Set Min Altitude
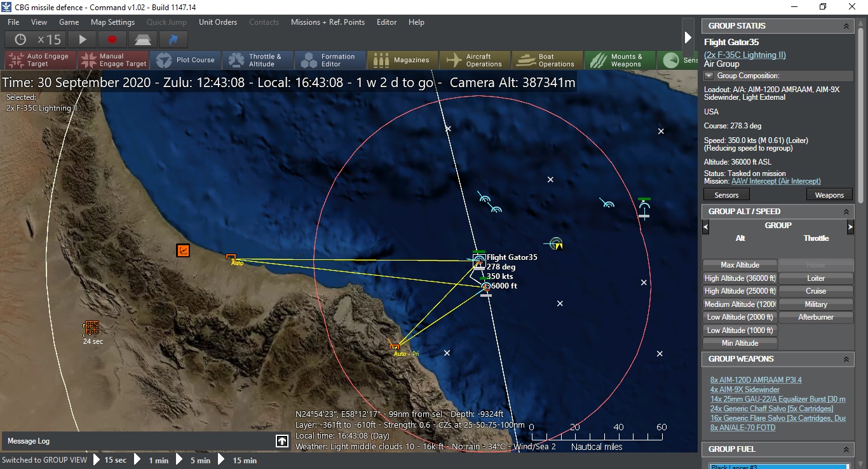Image resolution: width=868 pixels, height=469 pixels. (x=740, y=343)
